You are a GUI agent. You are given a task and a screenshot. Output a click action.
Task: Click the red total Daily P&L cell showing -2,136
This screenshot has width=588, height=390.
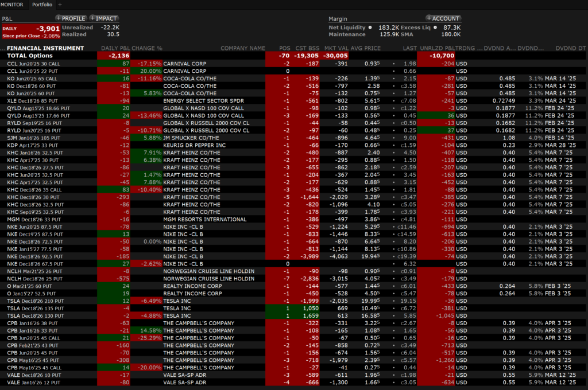(114, 56)
